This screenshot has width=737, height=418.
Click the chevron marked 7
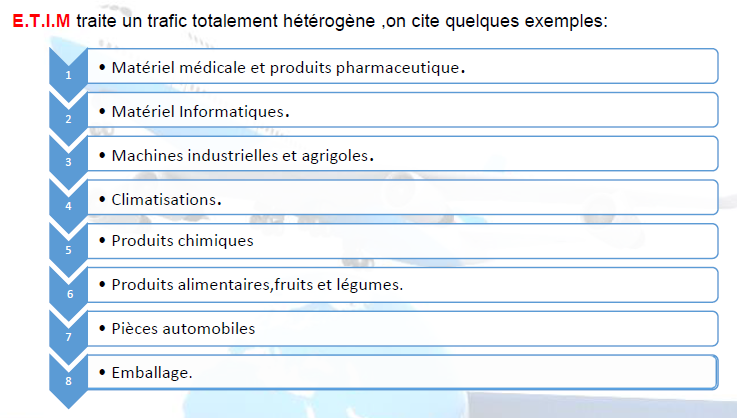click(x=68, y=337)
